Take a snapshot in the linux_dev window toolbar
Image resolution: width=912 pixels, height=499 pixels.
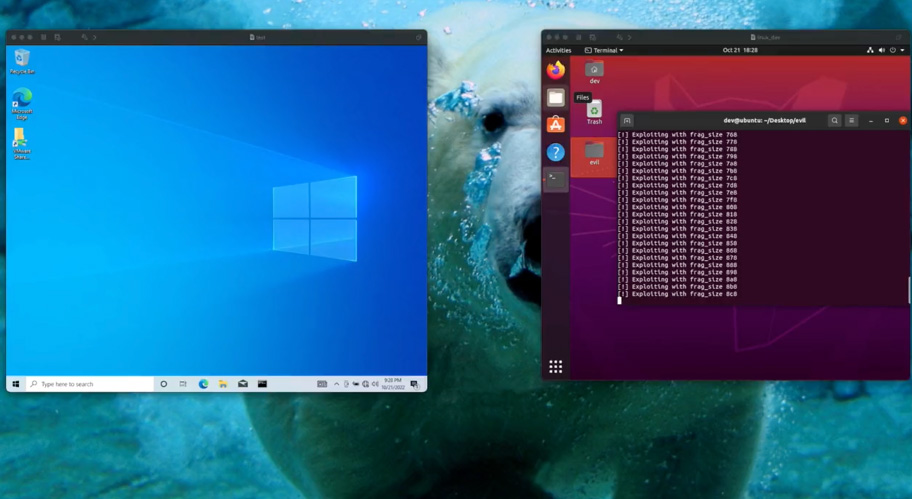(x=593, y=37)
